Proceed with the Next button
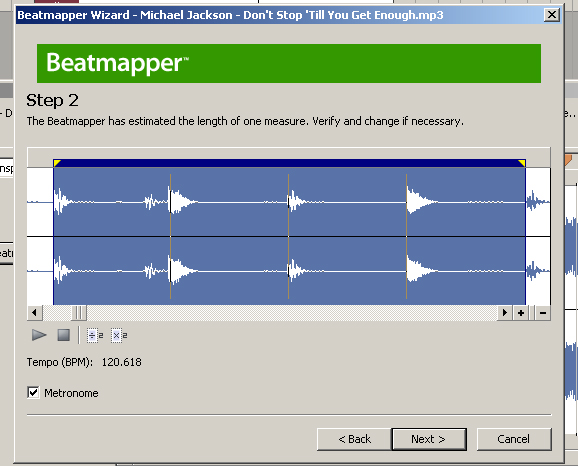The image size is (578, 466). [429, 439]
